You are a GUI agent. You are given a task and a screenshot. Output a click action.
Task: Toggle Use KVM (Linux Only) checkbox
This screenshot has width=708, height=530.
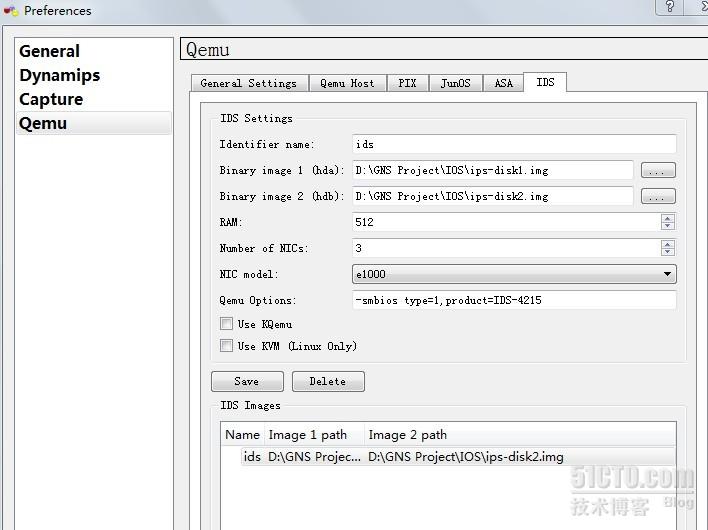coord(226,345)
